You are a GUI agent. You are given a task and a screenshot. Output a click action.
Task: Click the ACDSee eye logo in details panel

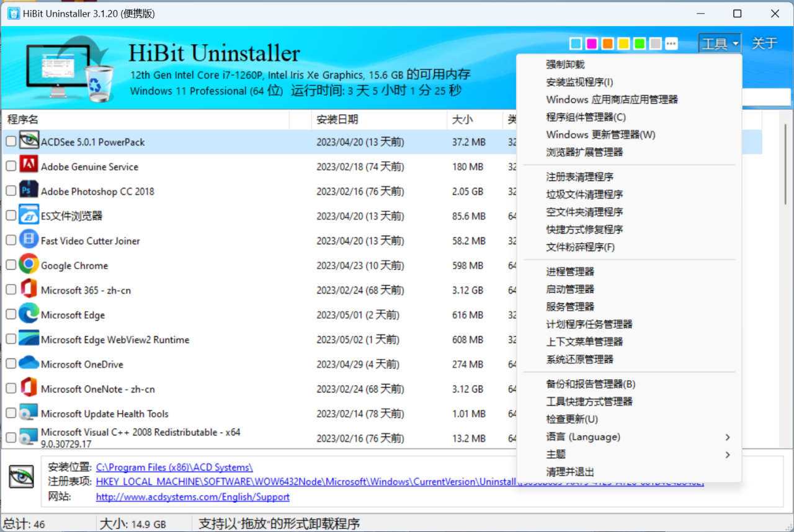click(x=20, y=476)
